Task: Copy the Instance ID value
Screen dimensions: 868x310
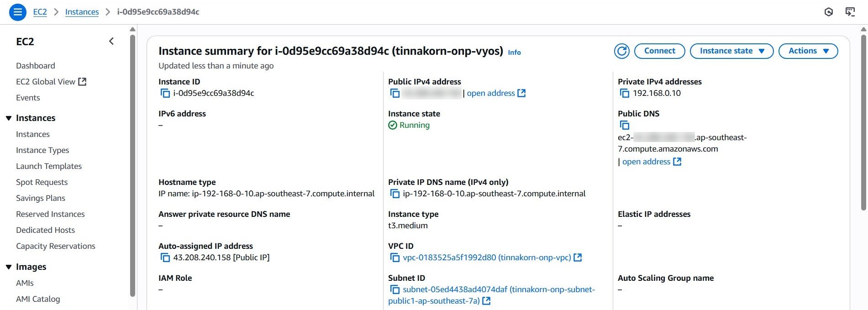Action: tap(165, 93)
